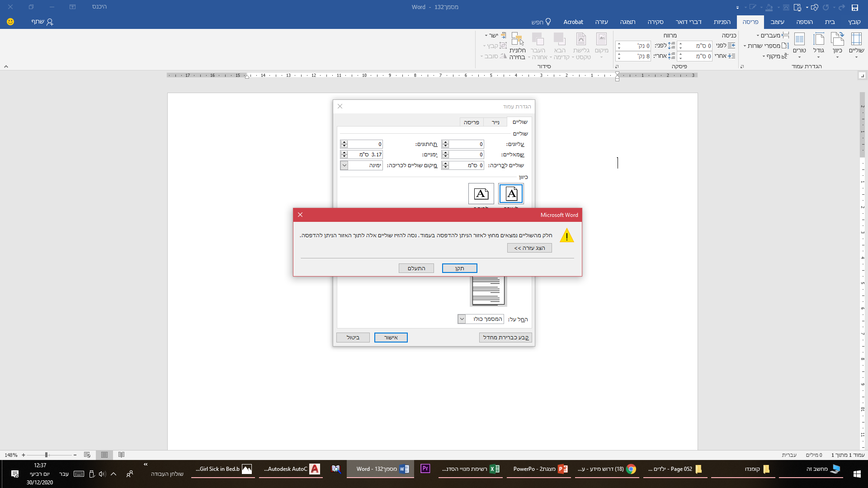The height and width of the screenshot is (488, 868).
Task: Click the מיקום (Position) ribbon icon
Action: click(601, 45)
